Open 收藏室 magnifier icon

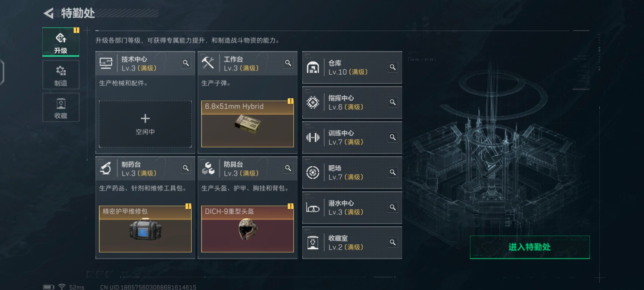393,243
